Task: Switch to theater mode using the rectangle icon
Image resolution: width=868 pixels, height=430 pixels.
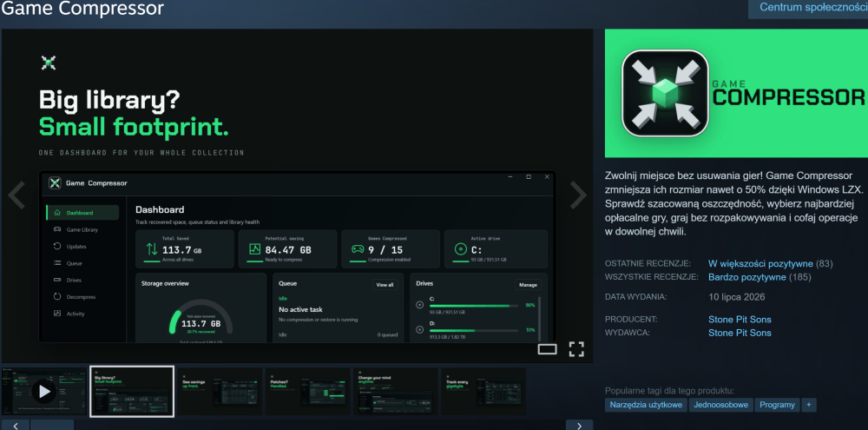Action: pyautogui.click(x=547, y=349)
